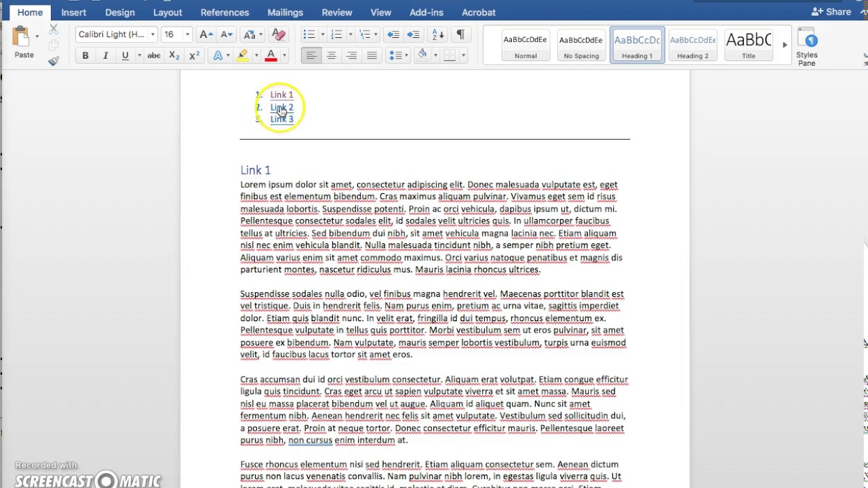The image size is (868, 488).
Task: Click the Decrease Indent icon
Action: [393, 35]
